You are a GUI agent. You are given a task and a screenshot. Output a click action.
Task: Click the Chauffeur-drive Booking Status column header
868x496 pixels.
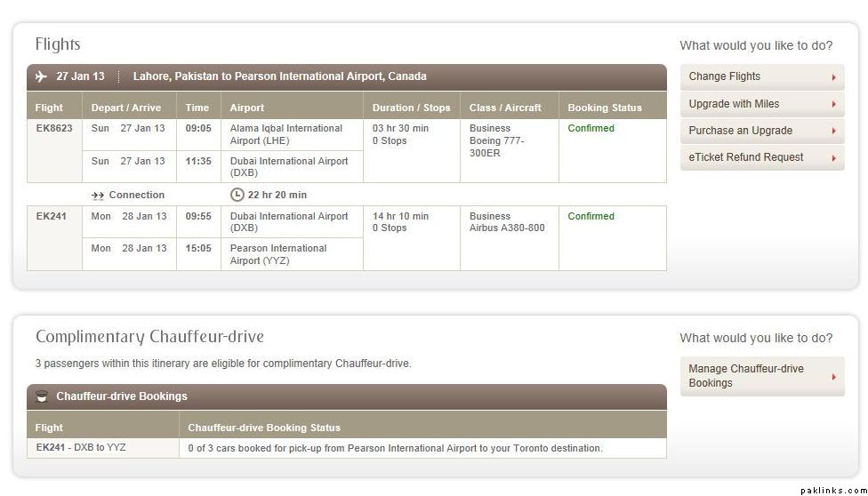point(264,428)
